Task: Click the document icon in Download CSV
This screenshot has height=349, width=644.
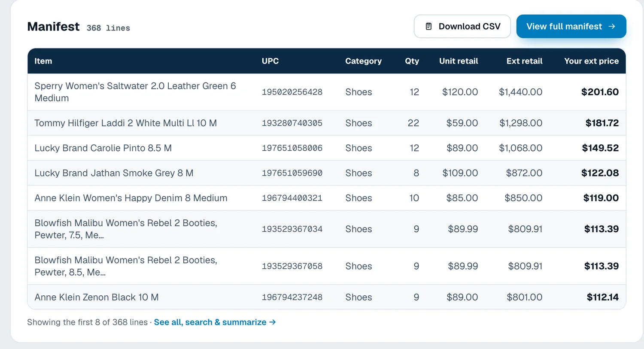Action: pos(428,27)
